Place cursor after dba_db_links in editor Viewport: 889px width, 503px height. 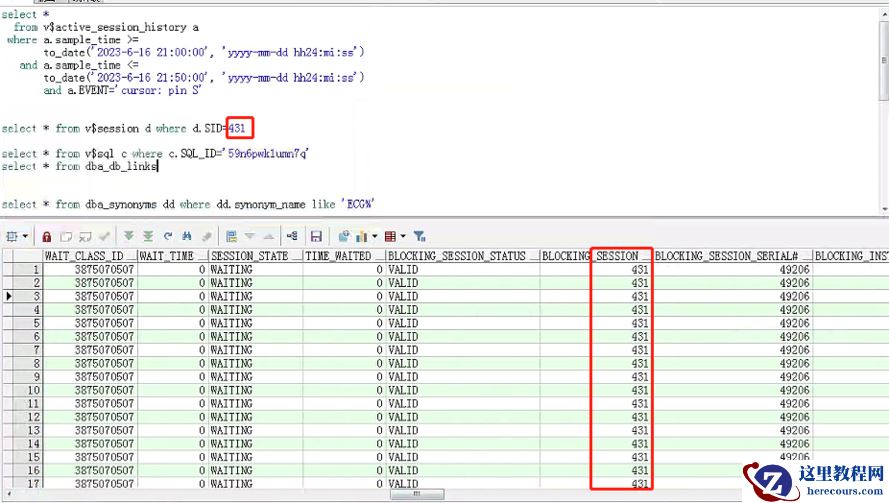tap(159, 167)
